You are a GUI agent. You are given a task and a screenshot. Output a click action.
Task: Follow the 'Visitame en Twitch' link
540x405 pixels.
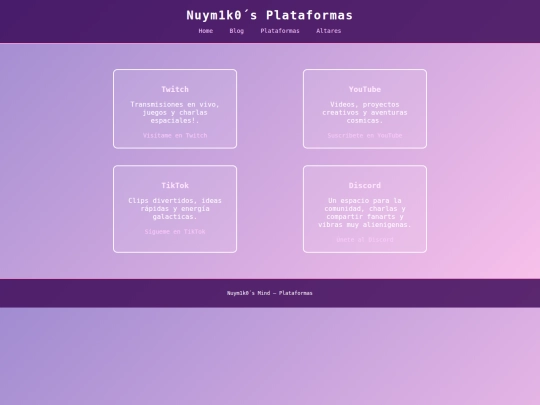pos(175,135)
